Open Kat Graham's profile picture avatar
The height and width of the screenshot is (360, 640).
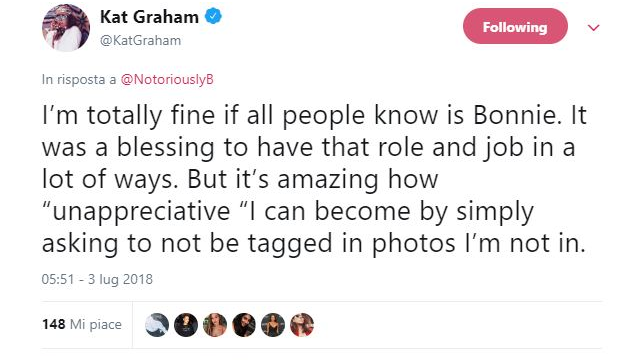click(66, 28)
